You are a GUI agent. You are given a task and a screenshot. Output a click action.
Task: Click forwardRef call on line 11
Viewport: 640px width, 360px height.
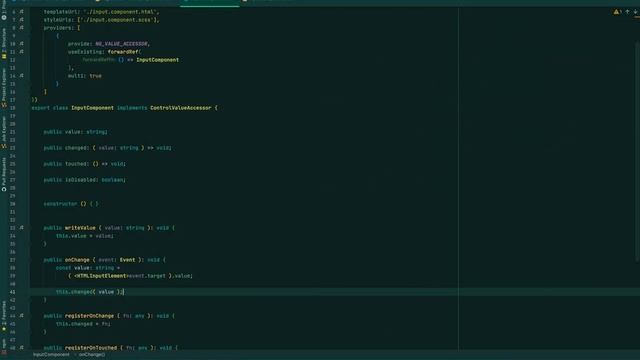[x=123, y=52]
